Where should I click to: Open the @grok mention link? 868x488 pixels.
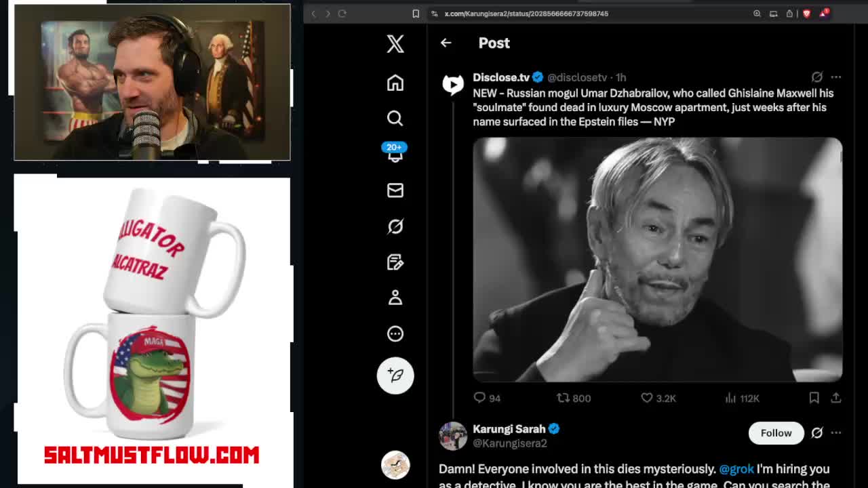(x=736, y=469)
